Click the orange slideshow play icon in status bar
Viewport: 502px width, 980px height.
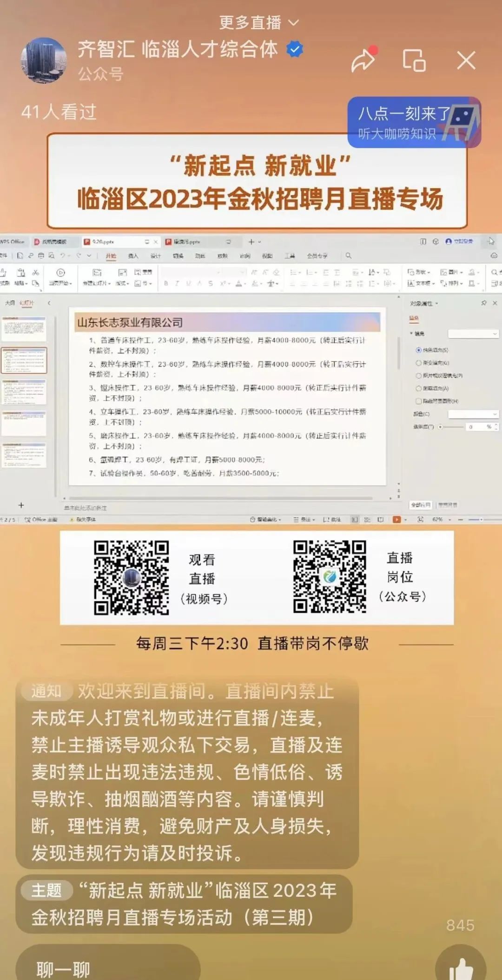[x=396, y=520]
